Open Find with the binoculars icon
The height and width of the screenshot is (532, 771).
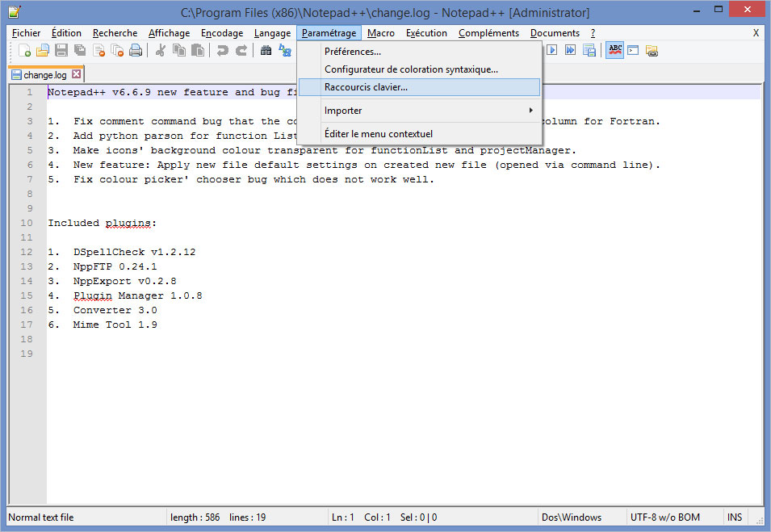pyautogui.click(x=266, y=51)
